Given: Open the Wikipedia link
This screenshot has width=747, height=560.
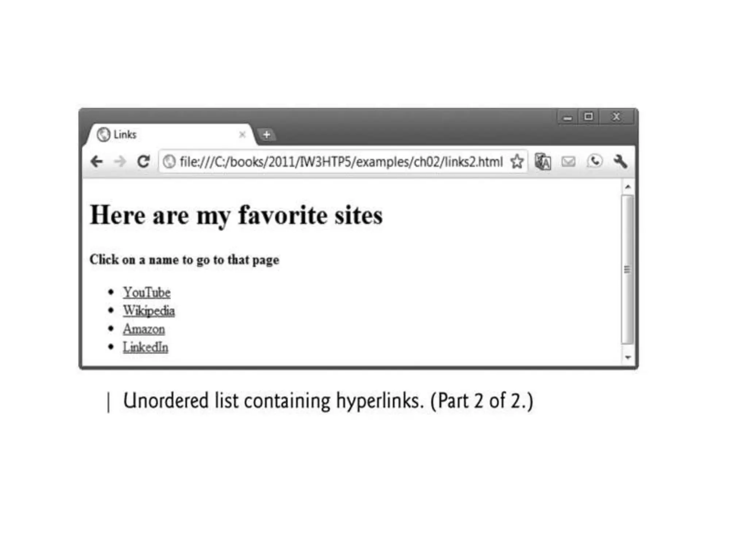Looking at the screenshot, I should 149,311.
